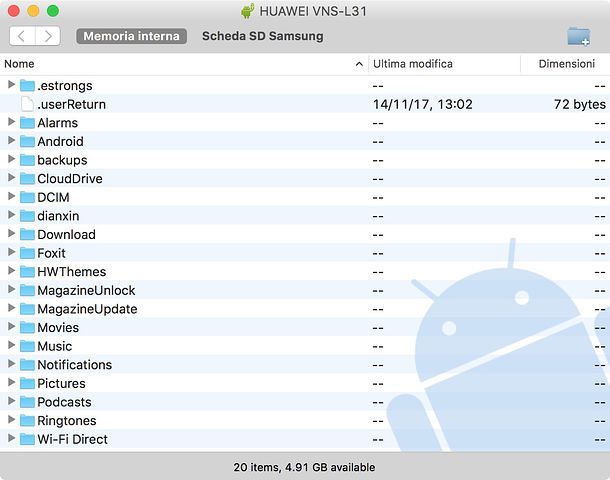The width and height of the screenshot is (610, 480).
Task: Click the Notifications folder icon
Action: 27,364
